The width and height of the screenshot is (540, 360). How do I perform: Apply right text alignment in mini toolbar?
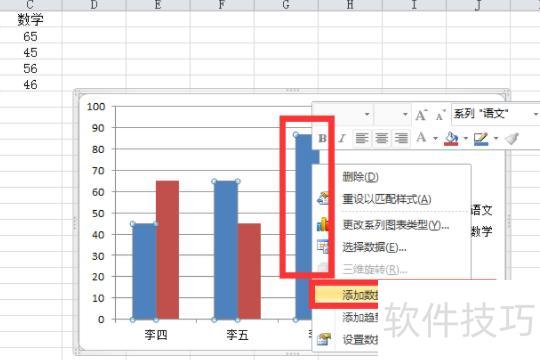click(401, 138)
